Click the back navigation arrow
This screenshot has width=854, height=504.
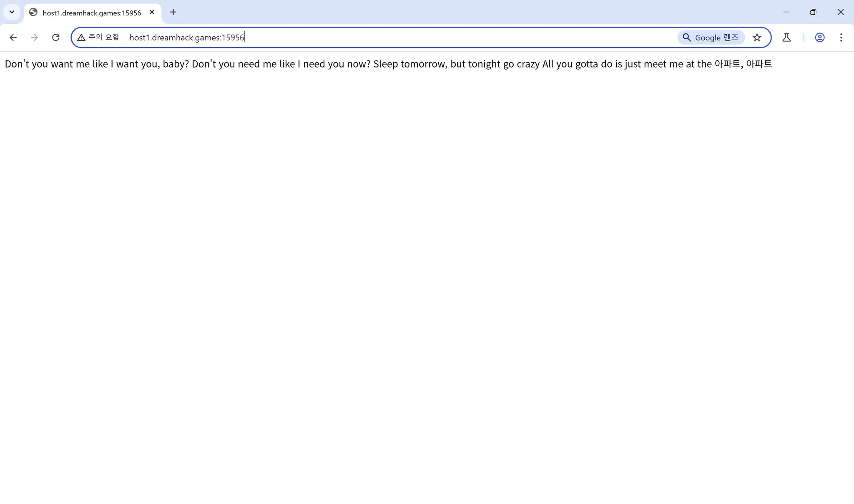(x=13, y=38)
